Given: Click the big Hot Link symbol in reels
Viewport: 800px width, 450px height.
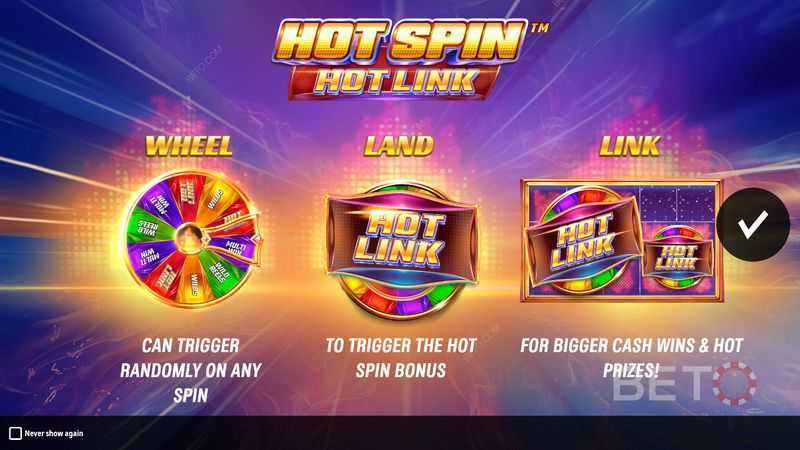Looking at the screenshot, I should coord(582,241).
